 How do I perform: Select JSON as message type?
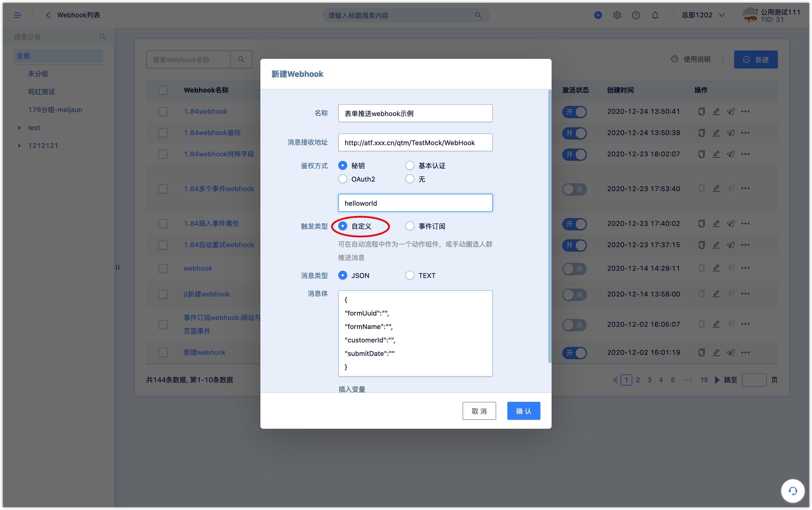coord(342,275)
